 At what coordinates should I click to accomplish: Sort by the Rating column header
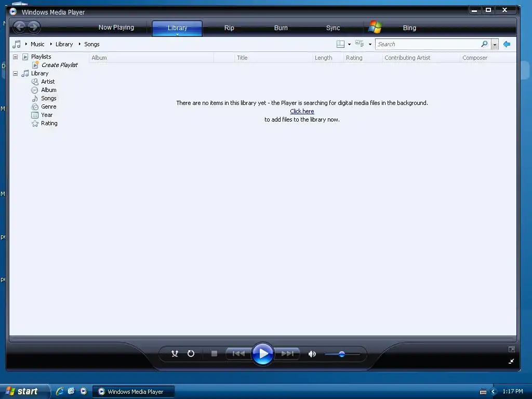pos(363,58)
